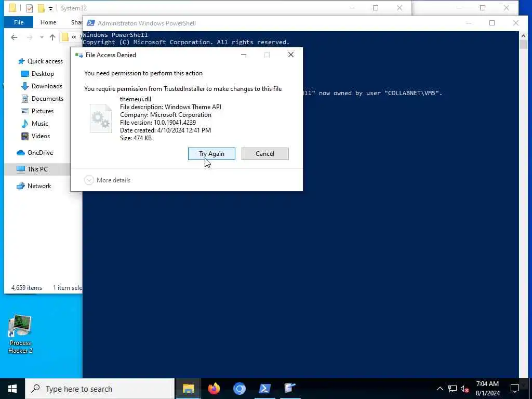Open Videos in Explorer sidebar

pyautogui.click(x=36, y=136)
